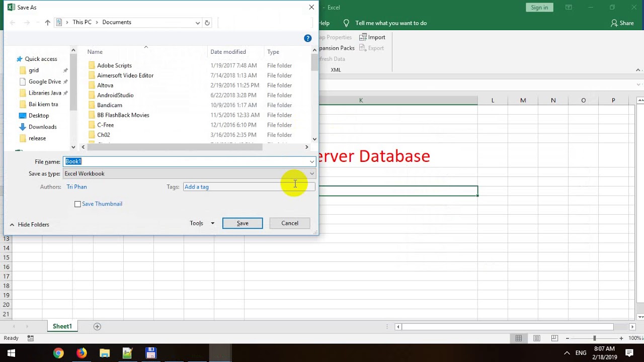Open the Ribbon Display Options icon

pos(569,8)
